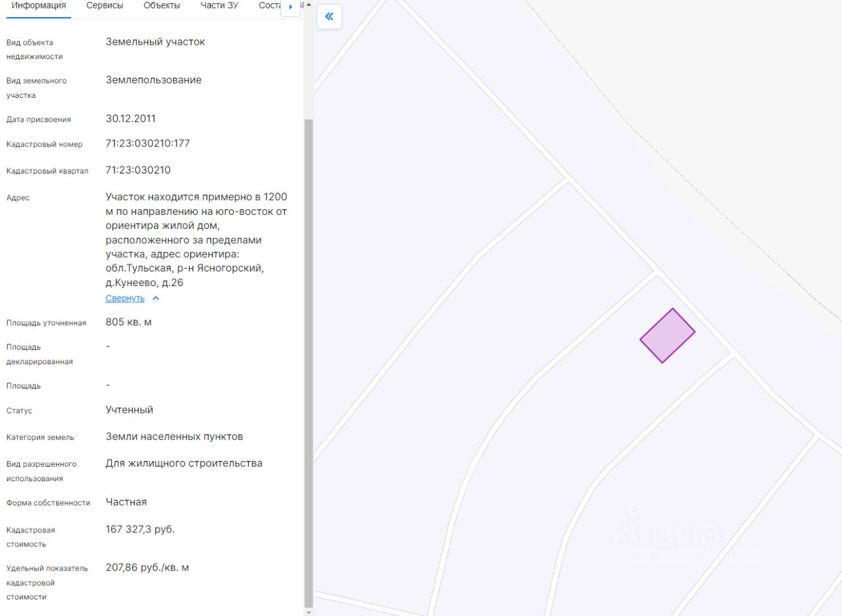Image resolution: width=842 pixels, height=616 pixels.
Task: Select the status value Учтенный
Action: tap(130, 410)
